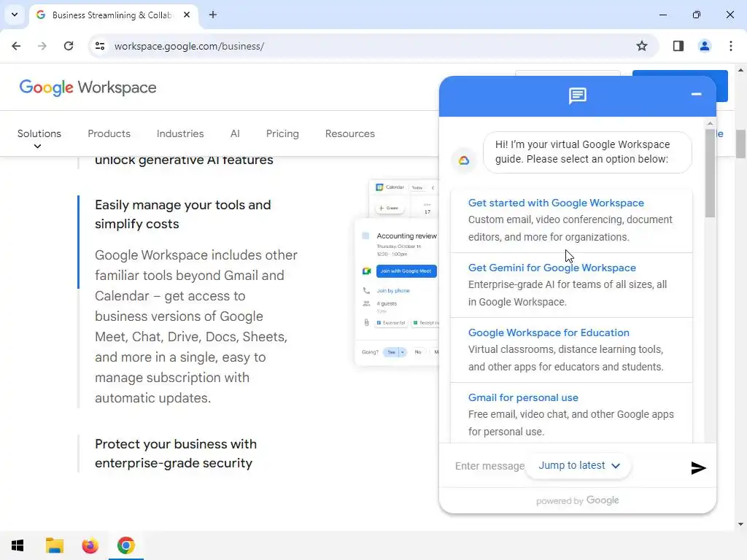747x560 pixels.
Task: Click the page vertical scrollbar thumb
Action: tap(740, 144)
